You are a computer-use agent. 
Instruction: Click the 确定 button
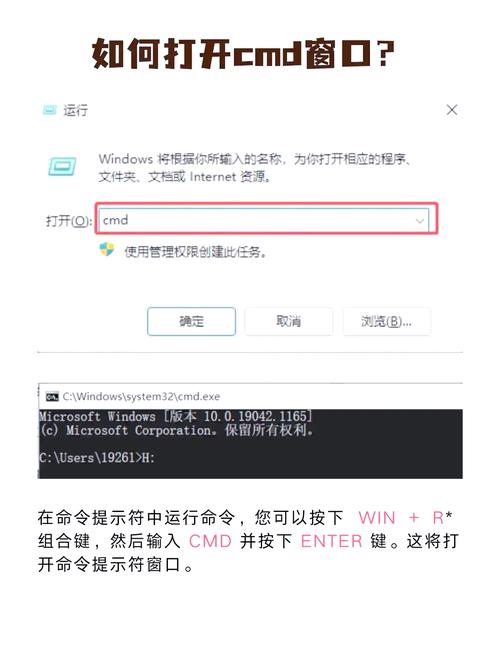[x=191, y=321]
